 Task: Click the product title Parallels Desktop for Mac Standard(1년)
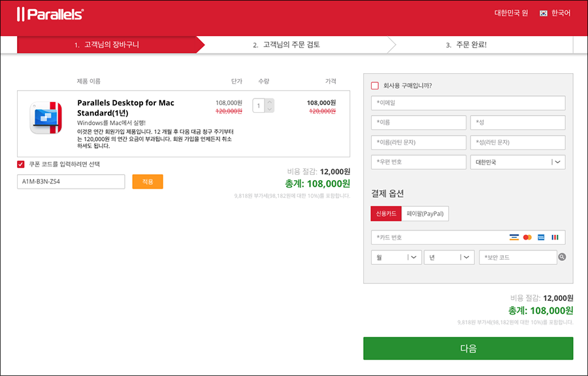tap(125, 108)
